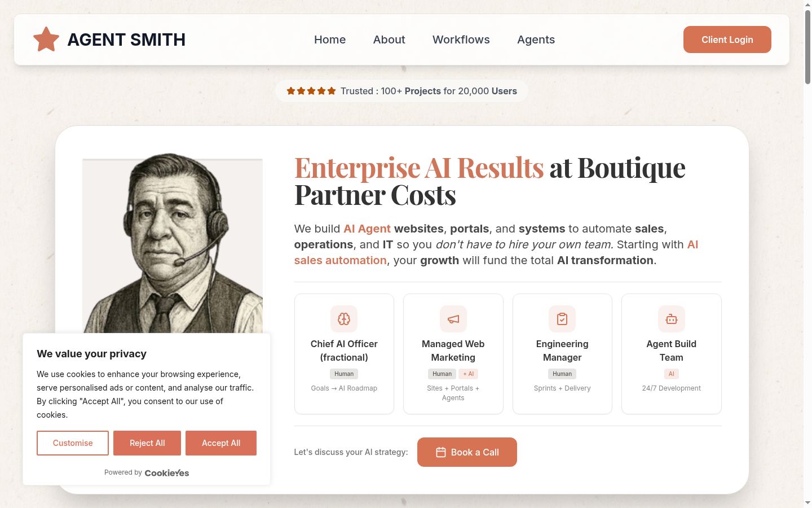
Task: Open the Home menu item
Action: coord(330,40)
